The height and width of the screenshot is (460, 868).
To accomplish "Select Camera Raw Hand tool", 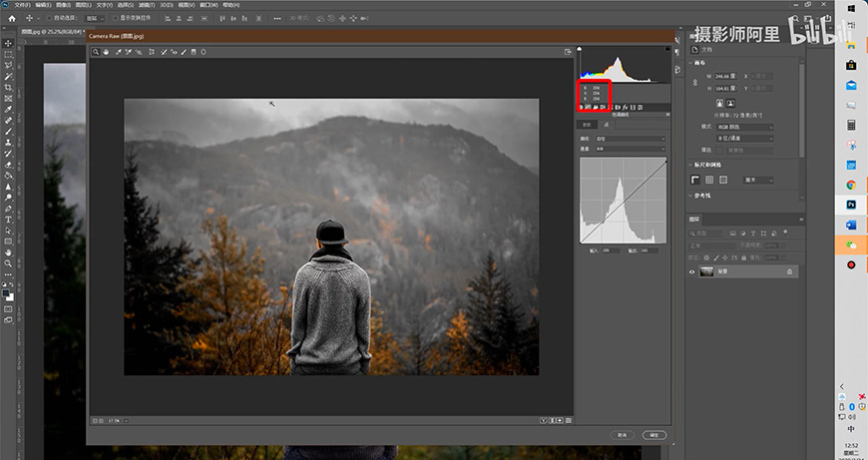I will pyautogui.click(x=105, y=52).
